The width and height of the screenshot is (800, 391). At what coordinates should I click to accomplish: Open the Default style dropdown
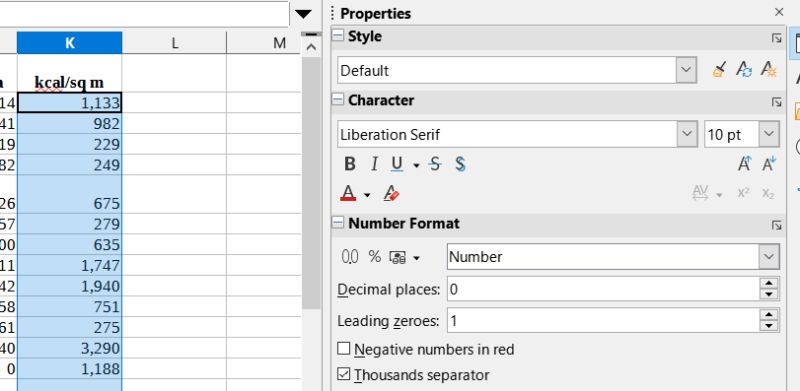click(686, 70)
